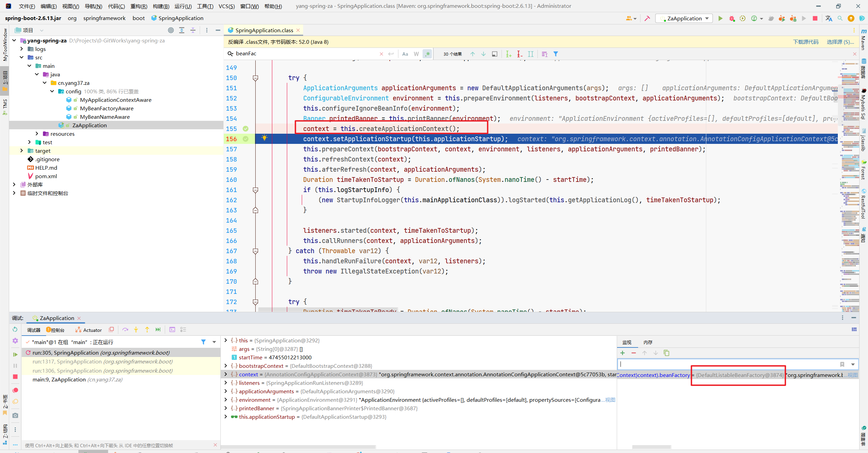The image size is (868, 453).
Task: Select frame main:9, ZaApplication
Action: [121, 379]
